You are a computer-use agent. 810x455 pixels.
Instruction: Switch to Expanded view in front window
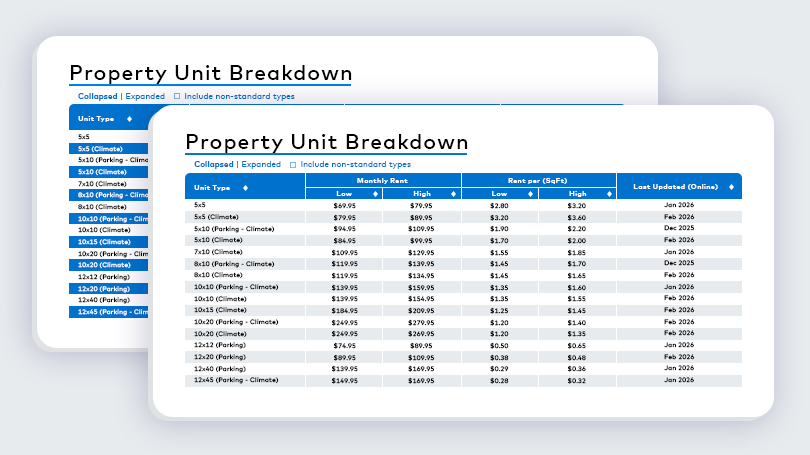[x=261, y=164]
